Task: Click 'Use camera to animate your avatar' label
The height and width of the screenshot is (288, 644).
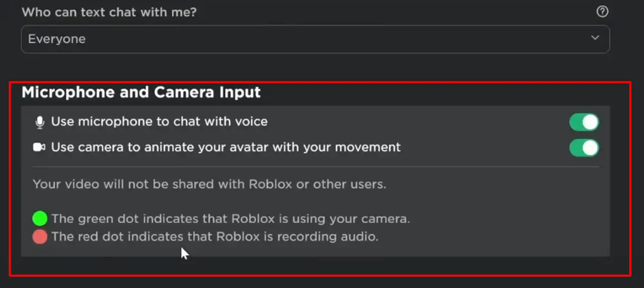Action: pos(226,147)
